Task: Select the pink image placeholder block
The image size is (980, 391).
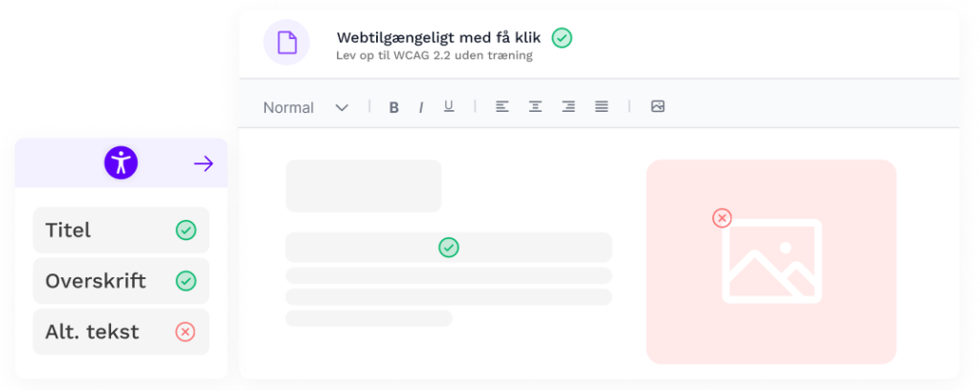Action: [x=771, y=262]
